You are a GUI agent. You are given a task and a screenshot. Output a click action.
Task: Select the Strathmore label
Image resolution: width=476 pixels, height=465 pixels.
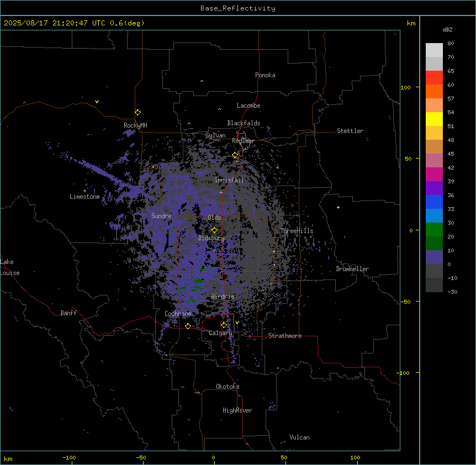[x=285, y=336]
